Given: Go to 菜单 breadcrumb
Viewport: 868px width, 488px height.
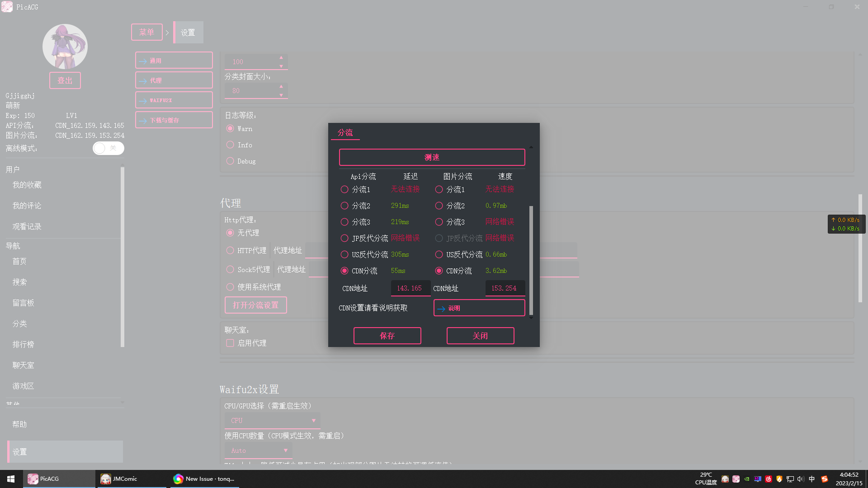Looking at the screenshot, I should (x=147, y=32).
